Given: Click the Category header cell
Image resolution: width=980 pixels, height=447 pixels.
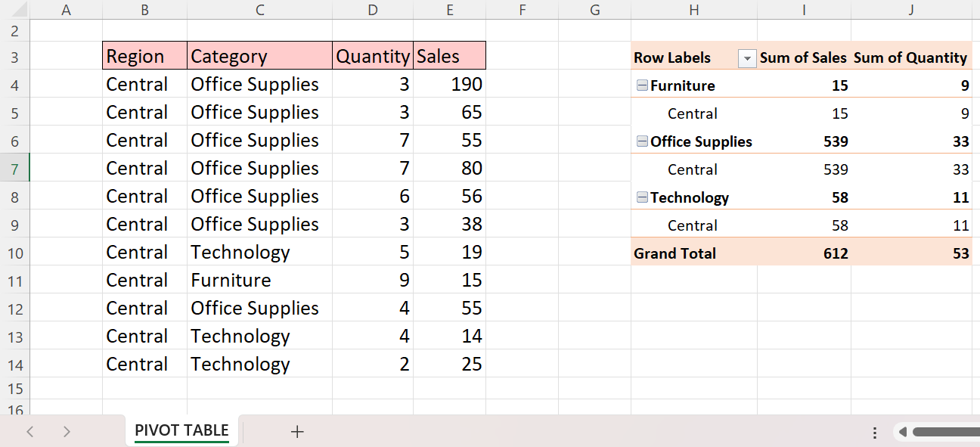Looking at the screenshot, I should point(259,56).
